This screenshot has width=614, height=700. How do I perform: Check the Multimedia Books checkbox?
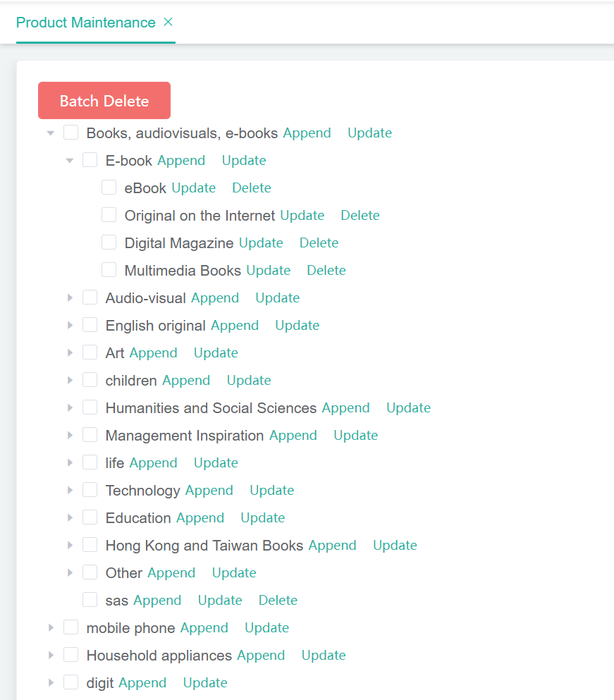pyautogui.click(x=109, y=270)
